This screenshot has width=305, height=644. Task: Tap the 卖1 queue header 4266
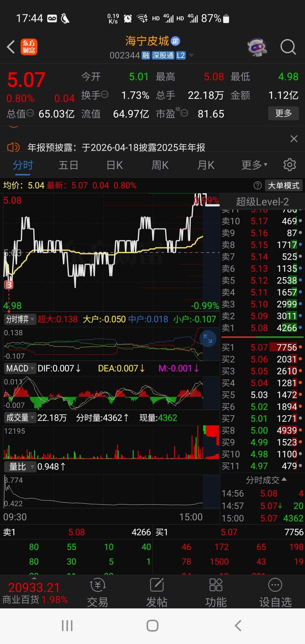76,532
